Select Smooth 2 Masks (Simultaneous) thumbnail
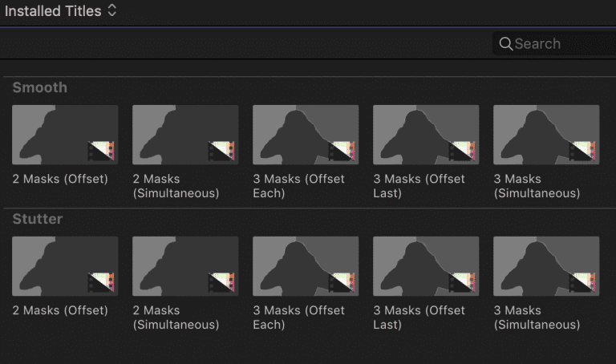 185,135
